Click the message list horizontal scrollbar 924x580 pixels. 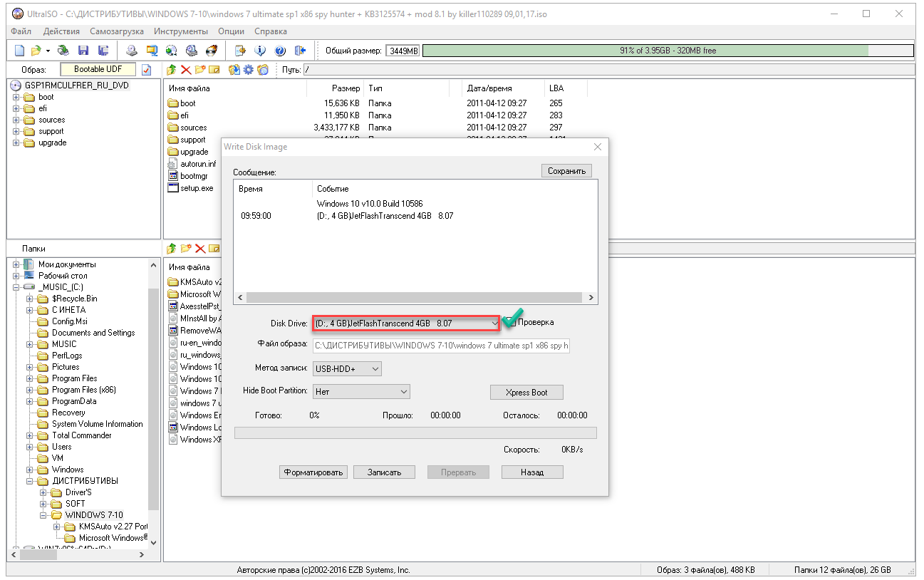416,298
